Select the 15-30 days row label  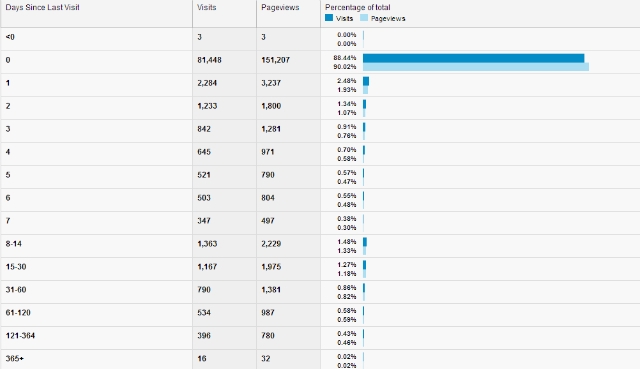point(16,267)
